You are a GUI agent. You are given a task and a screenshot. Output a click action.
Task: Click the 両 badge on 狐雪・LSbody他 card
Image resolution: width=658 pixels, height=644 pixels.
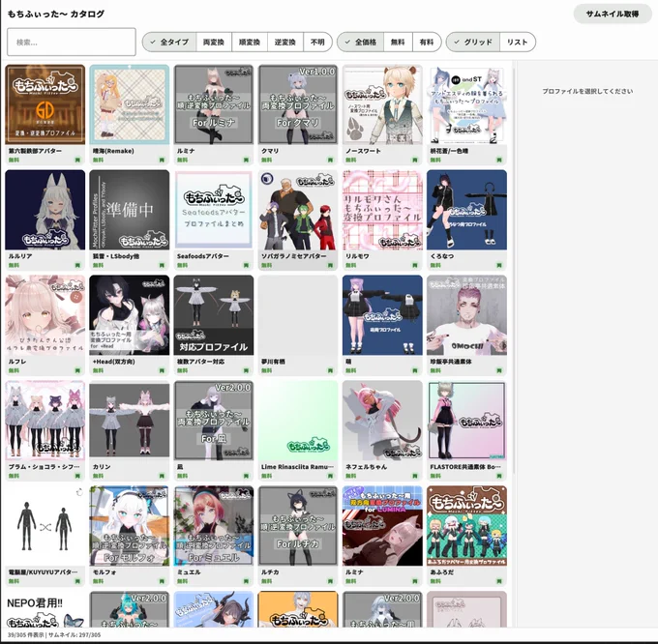(162, 265)
